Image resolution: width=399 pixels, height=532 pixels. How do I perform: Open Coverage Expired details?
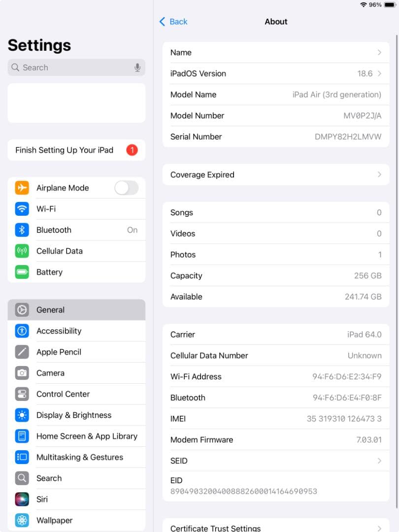(276, 174)
